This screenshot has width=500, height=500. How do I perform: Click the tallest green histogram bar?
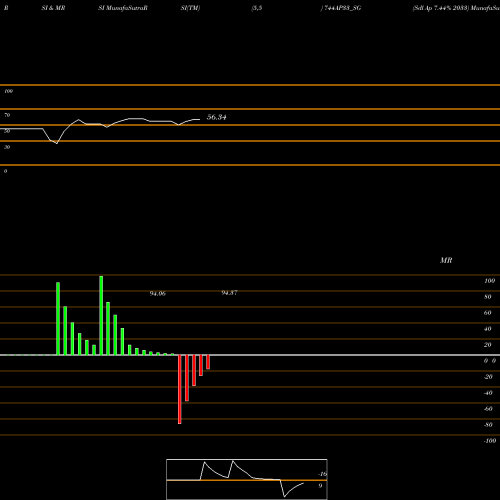[101, 315]
